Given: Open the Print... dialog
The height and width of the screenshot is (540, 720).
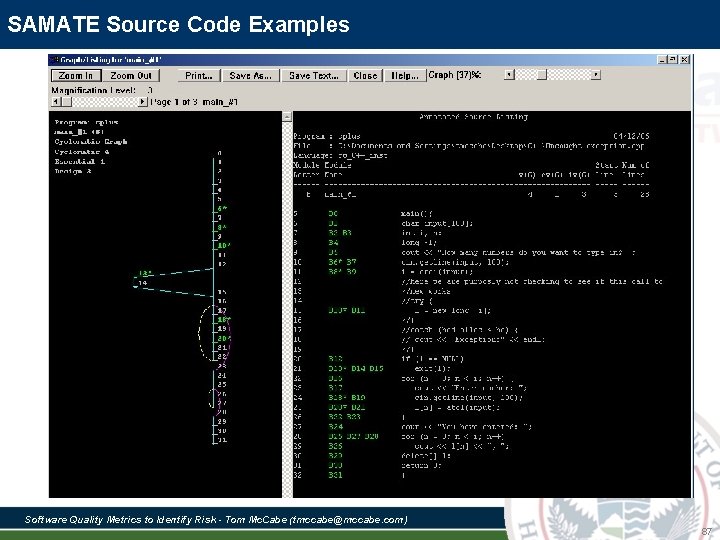Looking at the screenshot, I should point(199,75).
